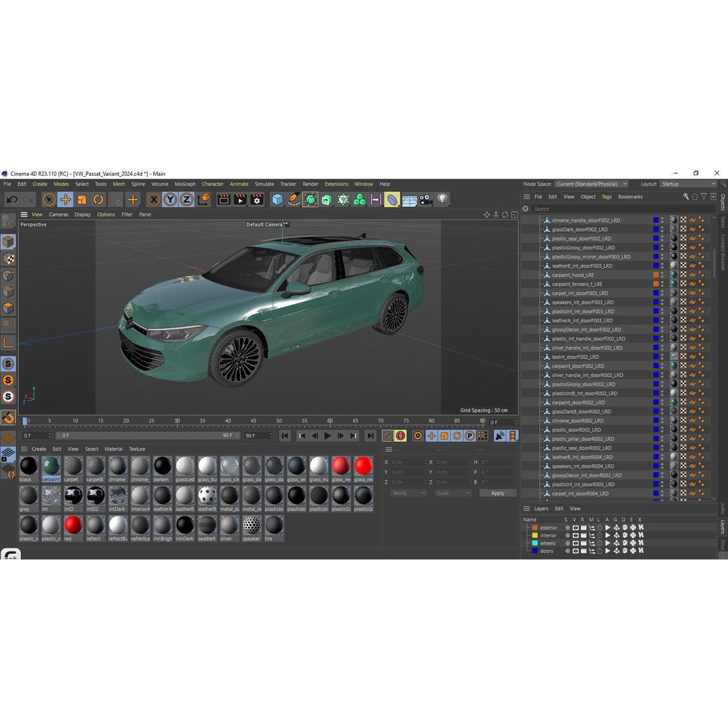Go to end of animation
The image size is (728, 728).
coord(370,435)
